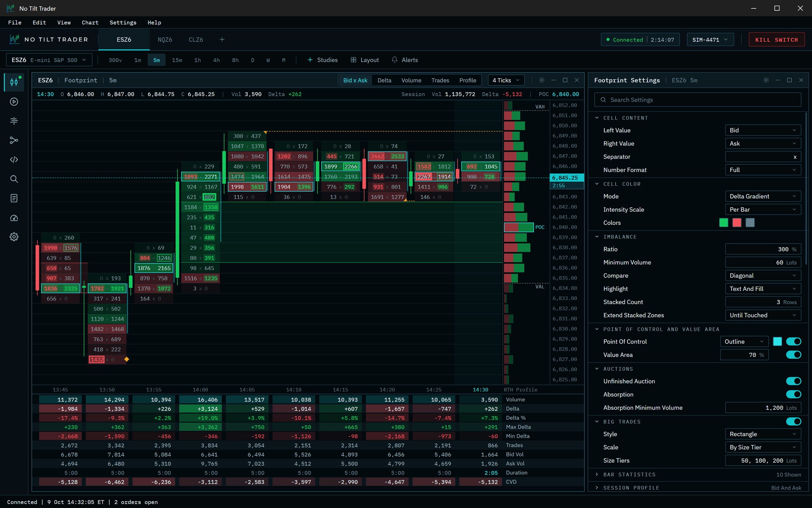Select the 15m timeframe
Viewport: 812px width, 508px height.
(x=177, y=60)
